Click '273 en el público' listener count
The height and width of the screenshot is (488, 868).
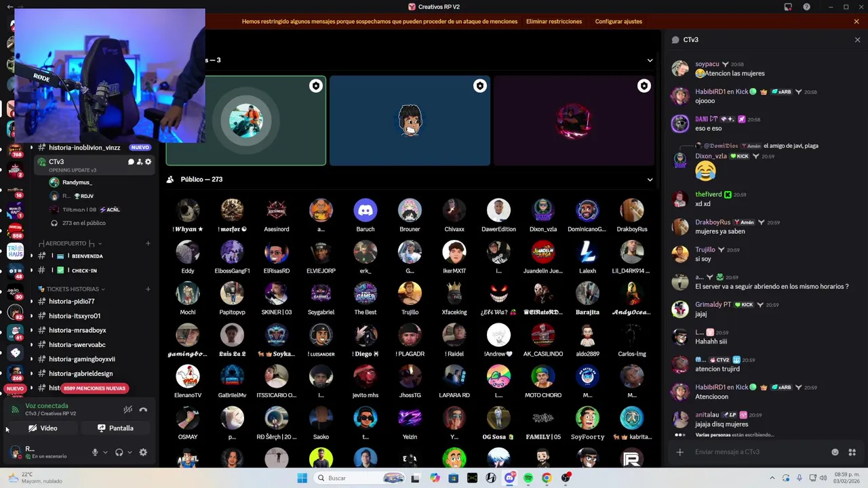tap(84, 223)
